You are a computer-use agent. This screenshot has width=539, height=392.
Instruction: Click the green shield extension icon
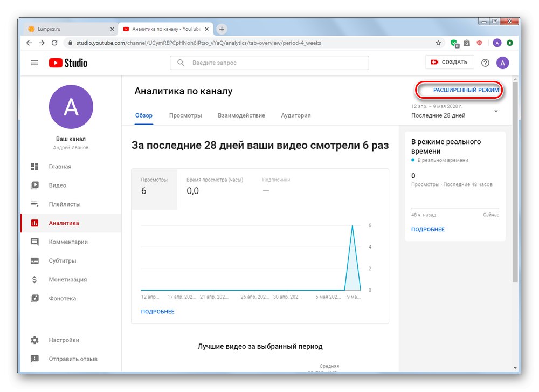click(x=454, y=43)
